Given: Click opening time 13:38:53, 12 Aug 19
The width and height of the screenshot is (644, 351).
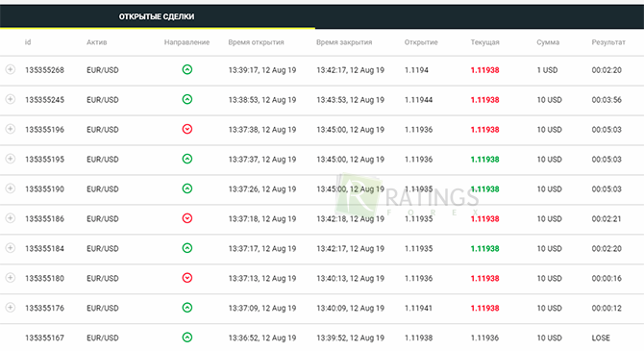Looking at the screenshot, I should tap(262, 100).
